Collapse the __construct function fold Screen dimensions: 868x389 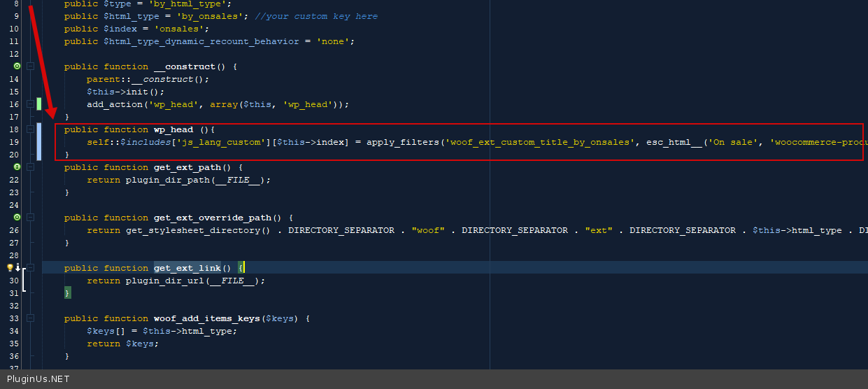tap(30, 66)
